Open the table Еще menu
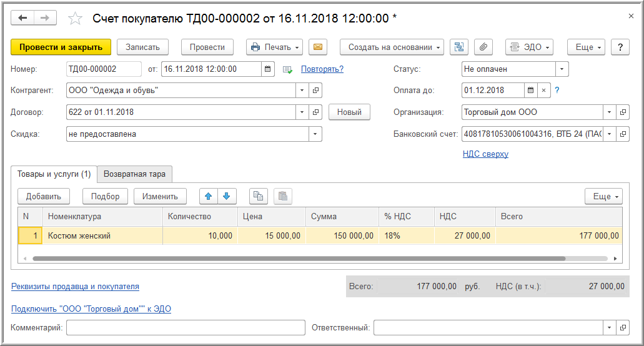This screenshot has width=644, height=346. tap(604, 196)
